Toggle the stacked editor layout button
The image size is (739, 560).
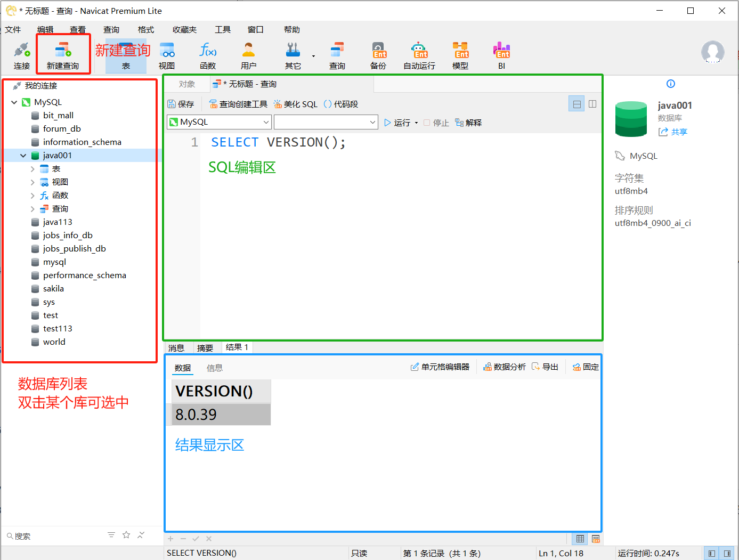[576, 104]
